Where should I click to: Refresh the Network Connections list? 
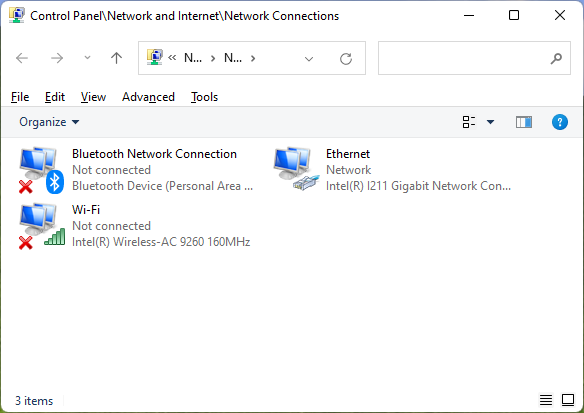point(346,58)
